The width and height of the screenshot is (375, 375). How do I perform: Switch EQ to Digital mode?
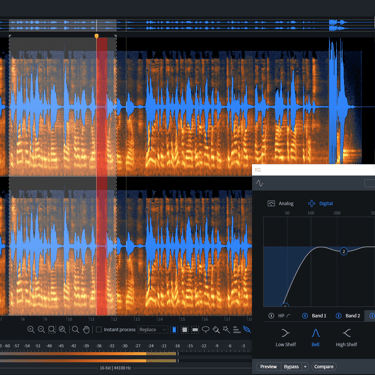pos(320,203)
